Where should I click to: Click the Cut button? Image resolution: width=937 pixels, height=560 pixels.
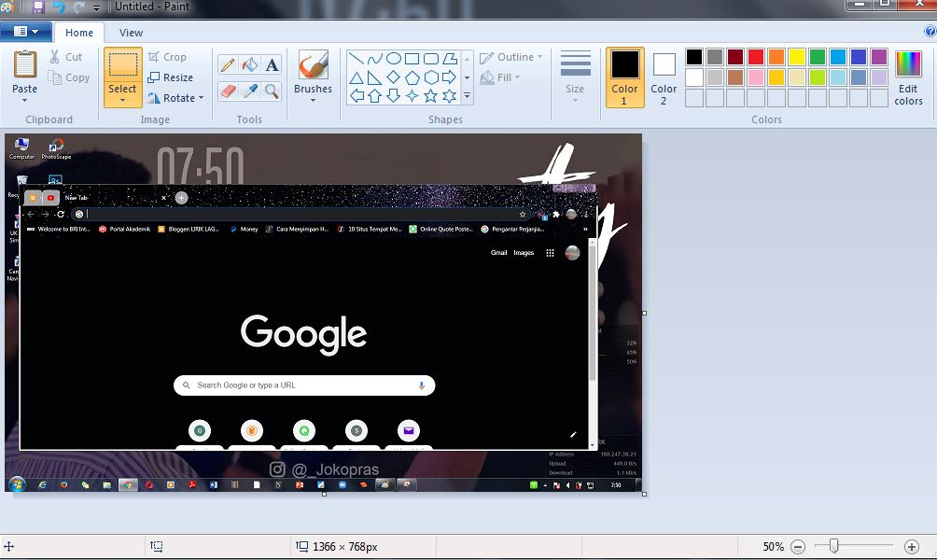point(65,57)
